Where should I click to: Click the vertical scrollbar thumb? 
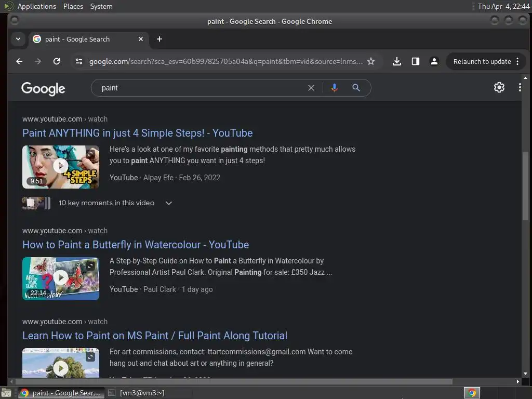525,186
